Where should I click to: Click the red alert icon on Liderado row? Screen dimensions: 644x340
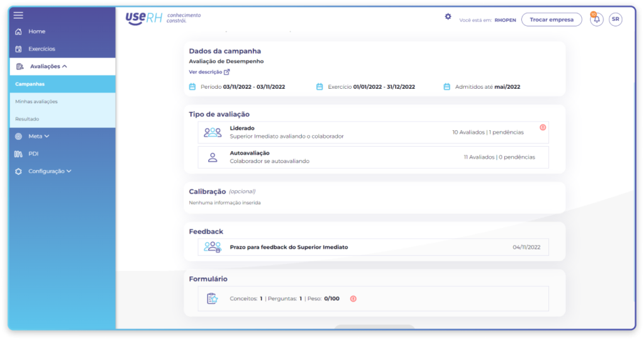point(543,127)
